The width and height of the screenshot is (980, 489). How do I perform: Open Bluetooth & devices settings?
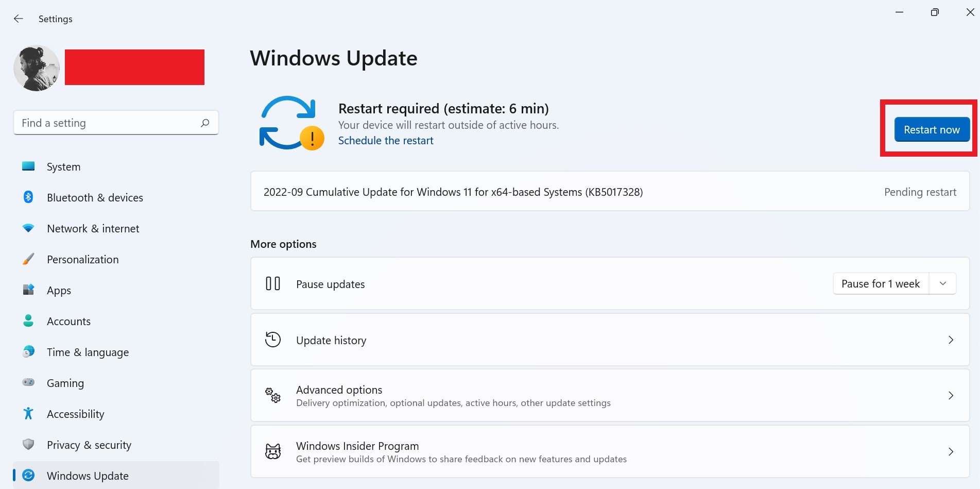click(x=28, y=197)
